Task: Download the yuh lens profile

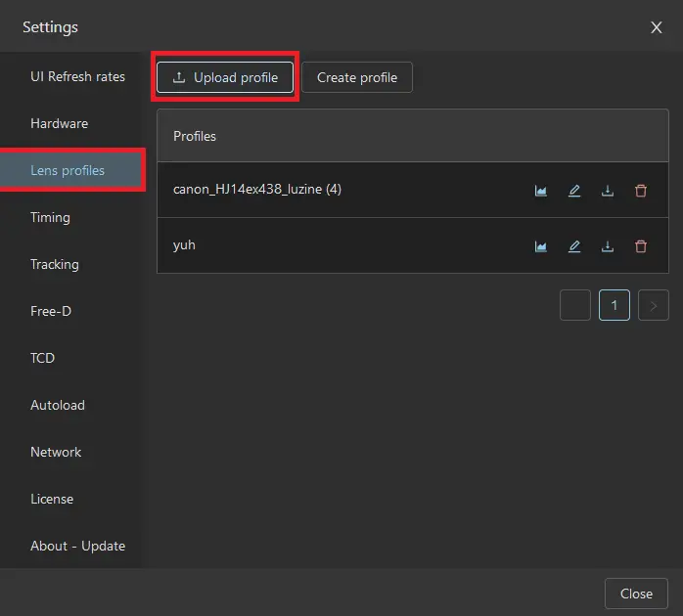Action: tap(608, 246)
